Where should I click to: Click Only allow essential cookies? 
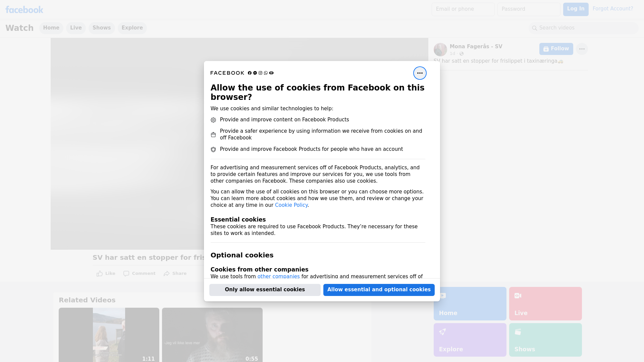point(265,290)
